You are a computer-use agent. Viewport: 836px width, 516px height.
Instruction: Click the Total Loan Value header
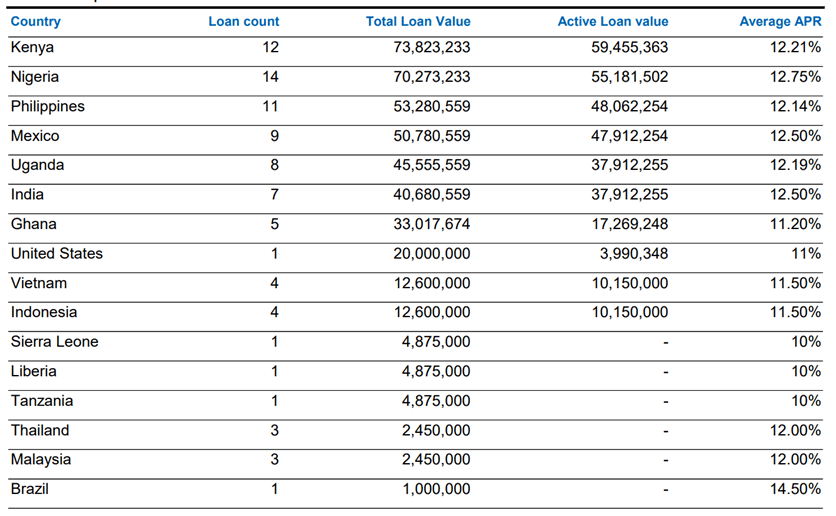(418, 21)
